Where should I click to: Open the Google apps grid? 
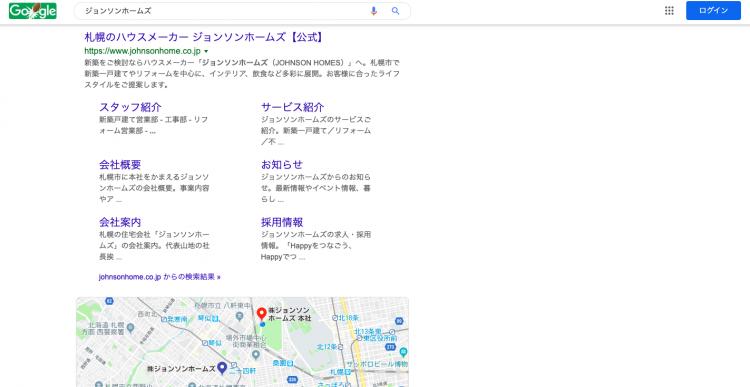(669, 11)
